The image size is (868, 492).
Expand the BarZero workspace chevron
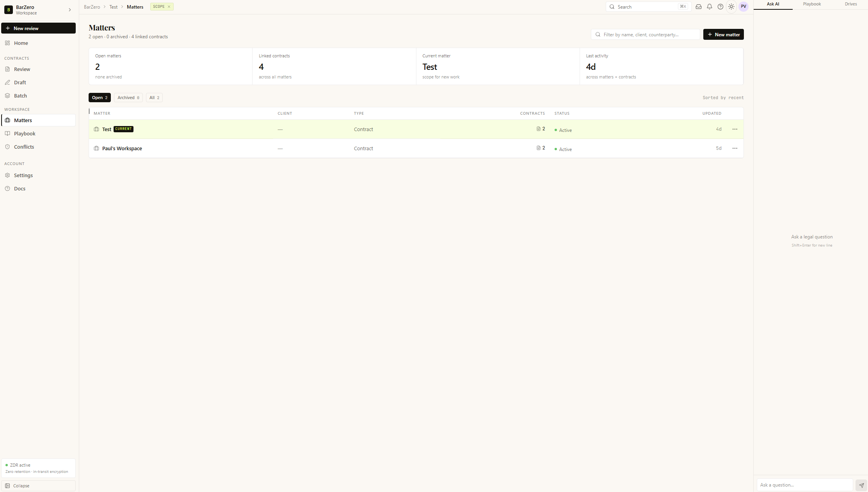point(70,10)
